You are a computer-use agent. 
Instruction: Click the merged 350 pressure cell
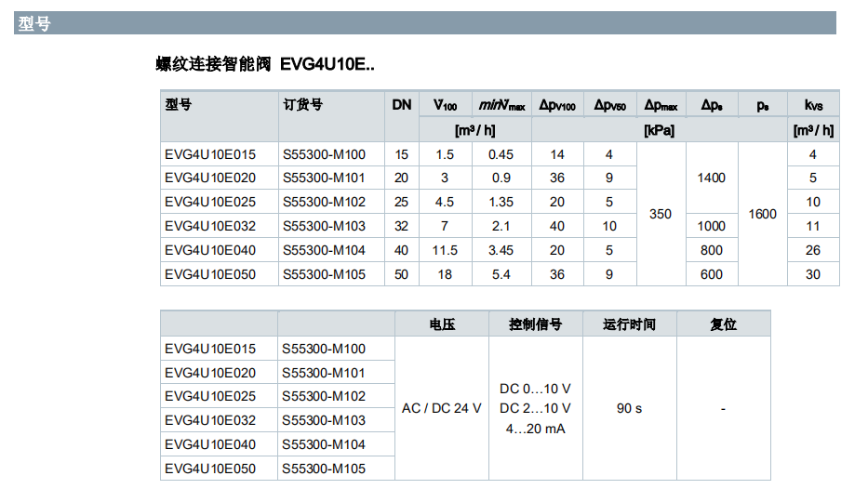coord(660,214)
